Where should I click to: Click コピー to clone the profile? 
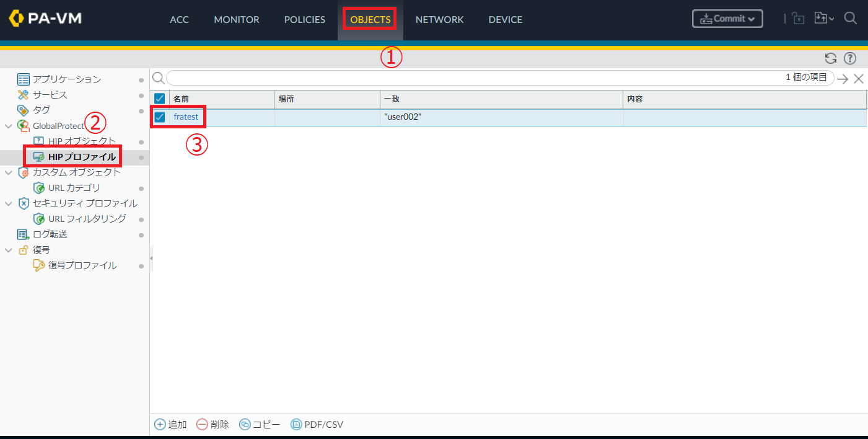click(260, 425)
